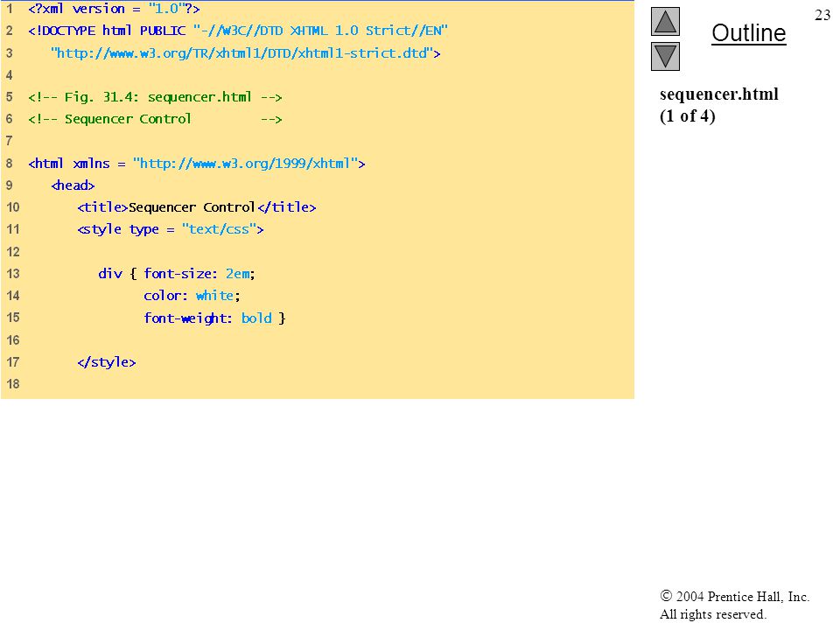Click the down arrow navigation button

click(665, 56)
